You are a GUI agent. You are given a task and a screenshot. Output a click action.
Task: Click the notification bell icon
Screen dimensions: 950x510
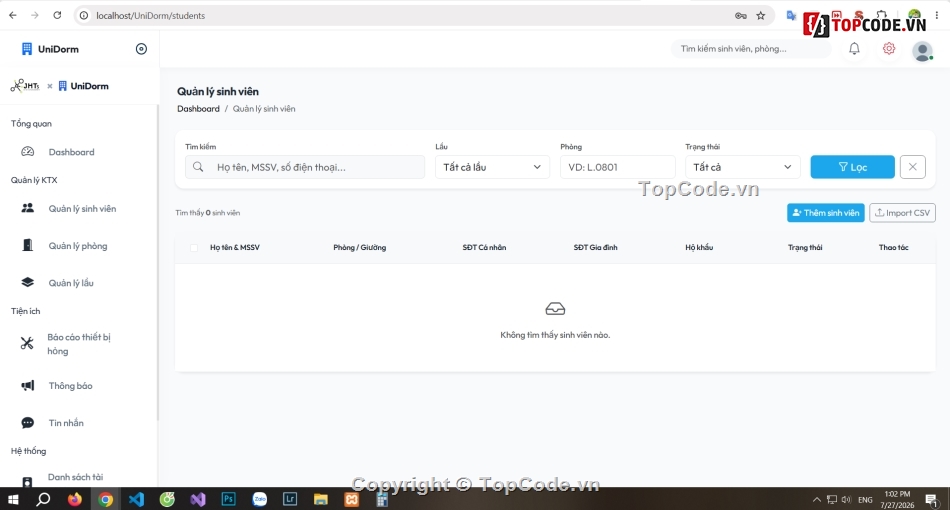(x=854, y=48)
